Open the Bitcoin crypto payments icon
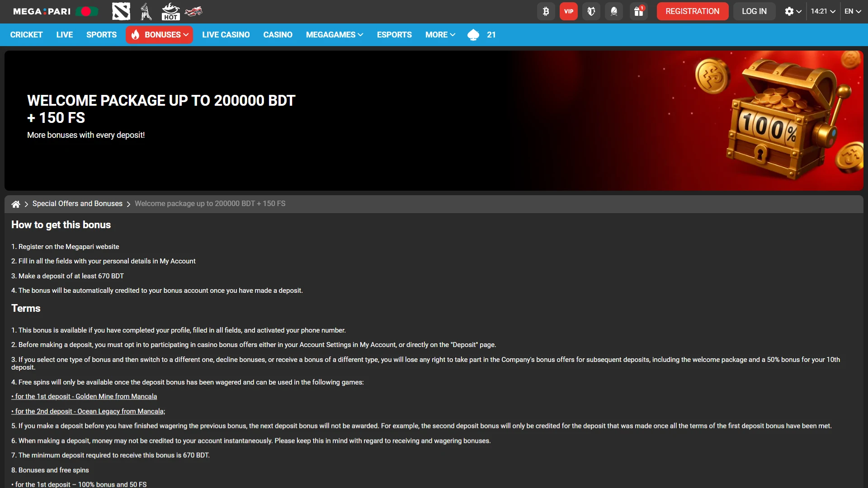The height and width of the screenshot is (488, 868). [546, 11]
